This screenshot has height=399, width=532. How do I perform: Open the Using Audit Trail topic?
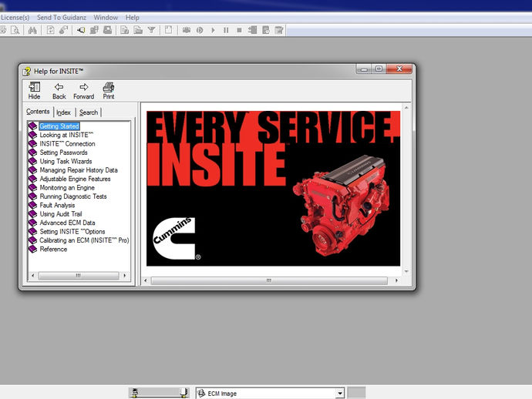click(61, 214)
